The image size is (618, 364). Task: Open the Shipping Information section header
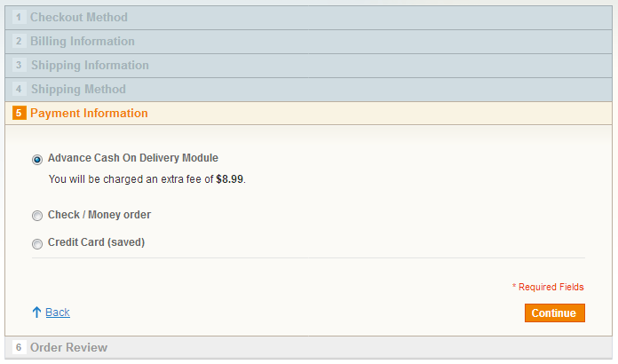(90, 66)
